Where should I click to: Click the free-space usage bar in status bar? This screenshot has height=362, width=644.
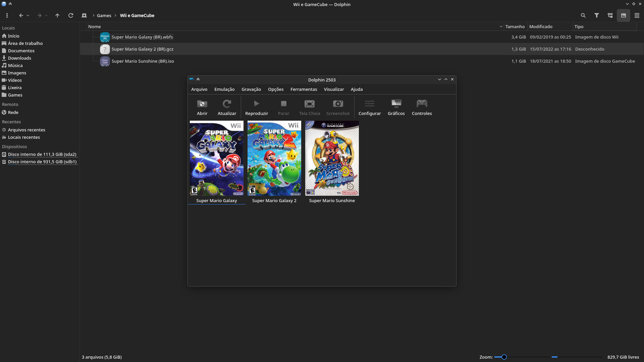(x=577, y=357)
